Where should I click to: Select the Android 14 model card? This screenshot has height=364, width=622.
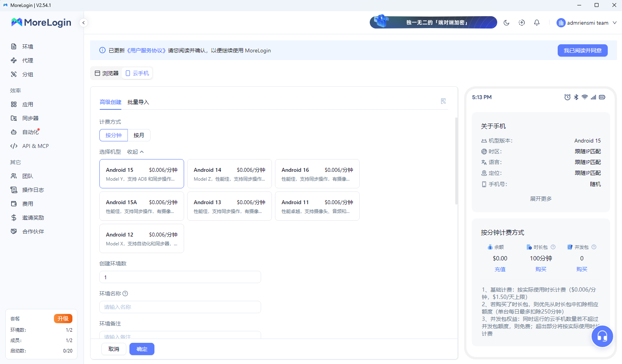point(230,174)
